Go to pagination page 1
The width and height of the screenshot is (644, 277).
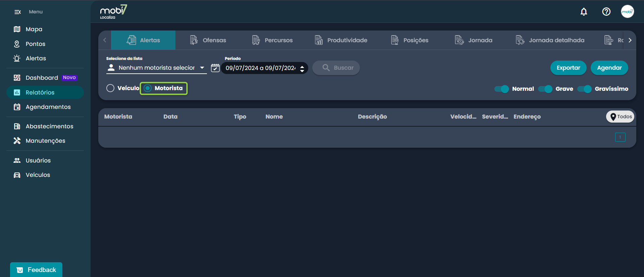tap(620, 137)
